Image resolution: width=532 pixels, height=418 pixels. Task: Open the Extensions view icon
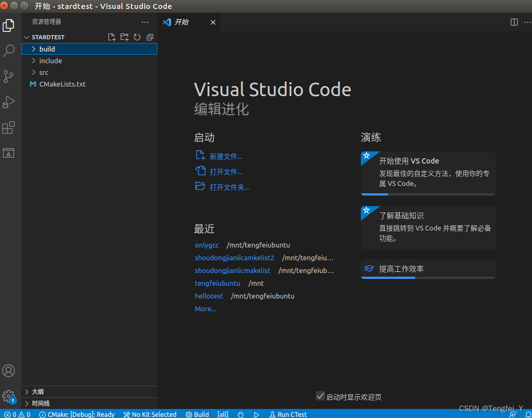[9, 127]
